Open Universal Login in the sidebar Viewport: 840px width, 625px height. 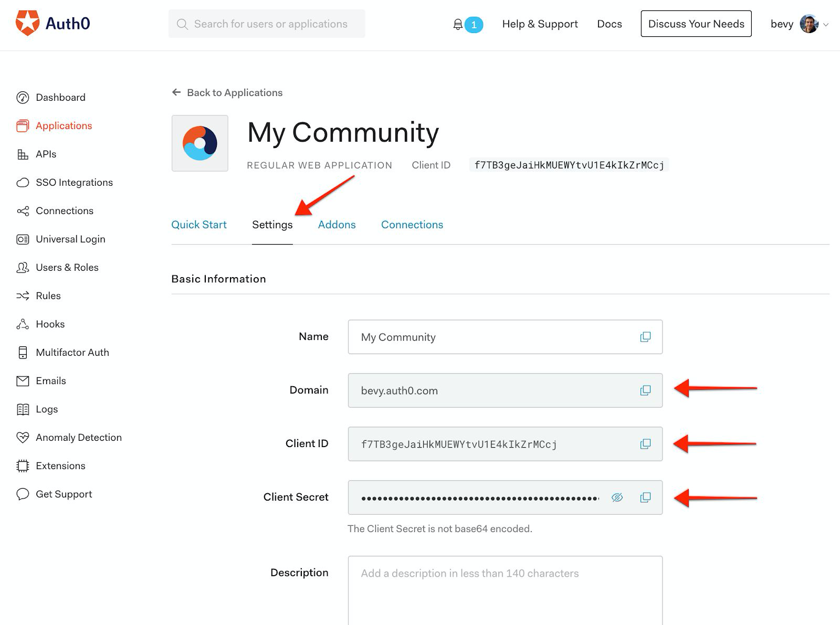pos(70,239)
